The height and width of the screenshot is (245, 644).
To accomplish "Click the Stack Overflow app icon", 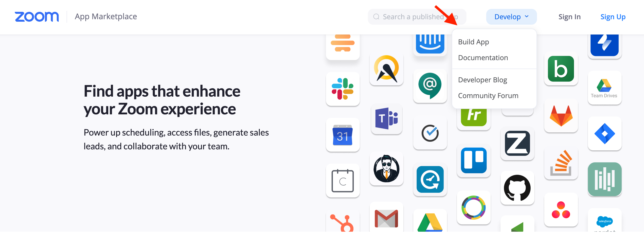I will click(561, 163).
